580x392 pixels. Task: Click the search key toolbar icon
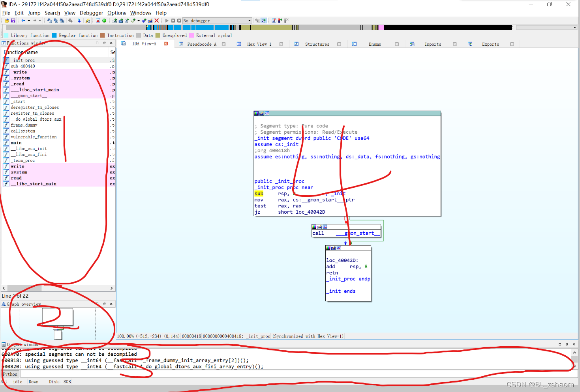[x=88, y=21]
